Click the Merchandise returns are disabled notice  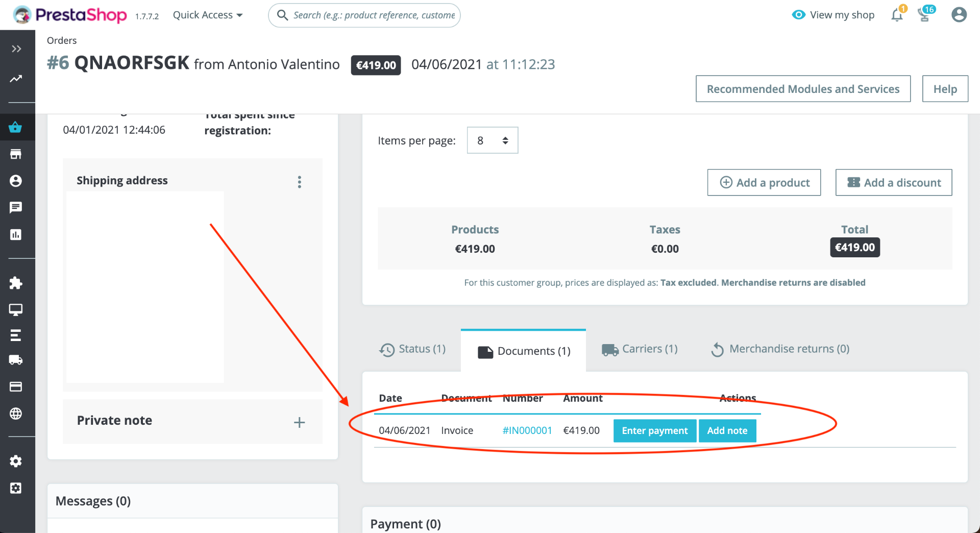coord(793,282)
